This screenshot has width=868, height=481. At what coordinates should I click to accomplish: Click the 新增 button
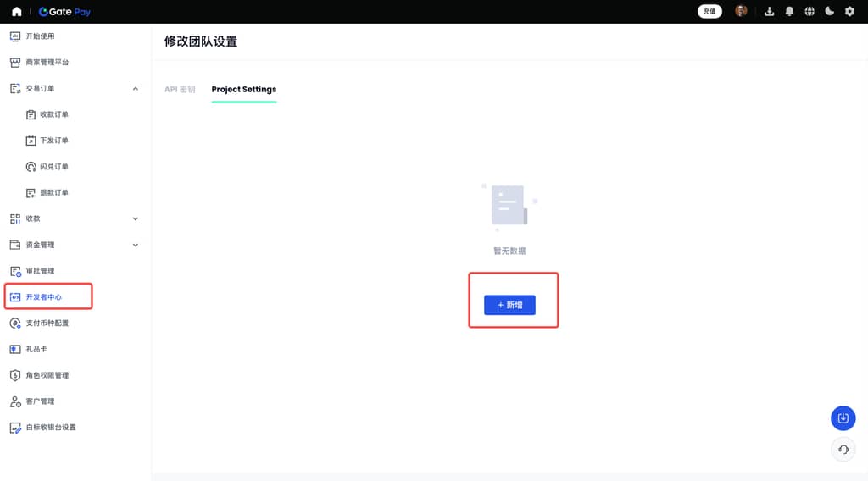(x=509, y=305)
